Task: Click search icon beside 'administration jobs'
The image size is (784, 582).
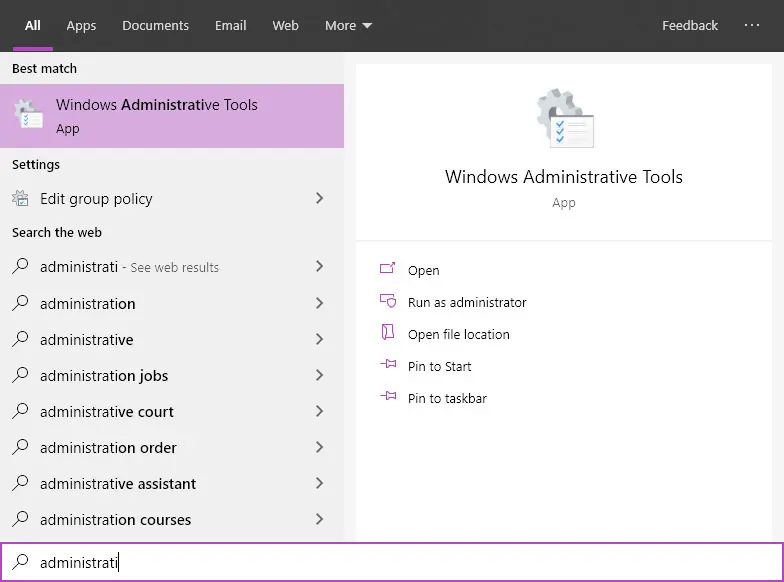Action: 20,375
